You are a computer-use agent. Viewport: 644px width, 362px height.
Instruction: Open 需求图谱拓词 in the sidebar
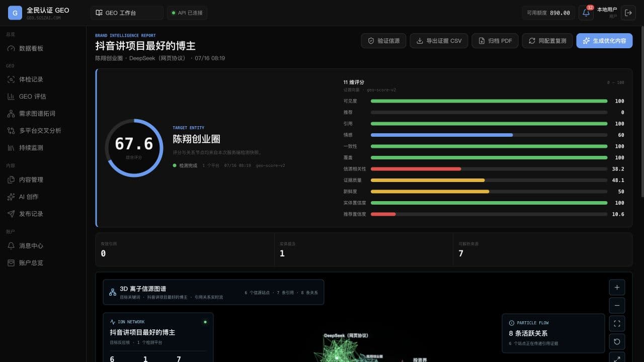pyautogui.click(x=43, y=114)
